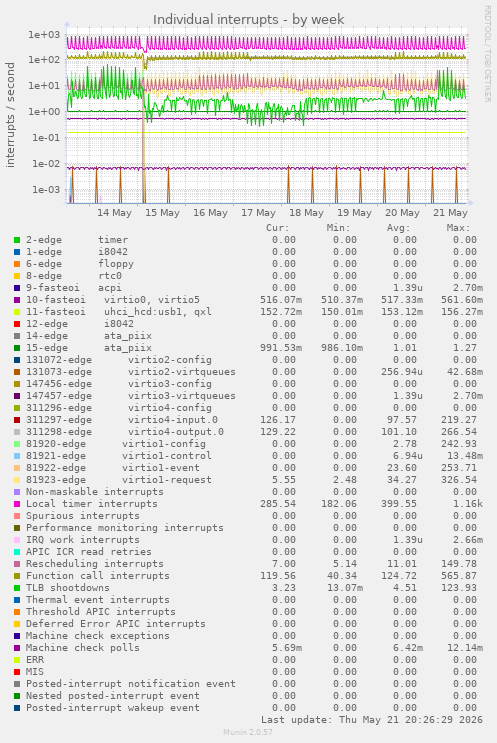The width and height of the screenshot is (497, 743).
Task: Click the 21 May date label on x-axis
Action: [x=450, y=213]
